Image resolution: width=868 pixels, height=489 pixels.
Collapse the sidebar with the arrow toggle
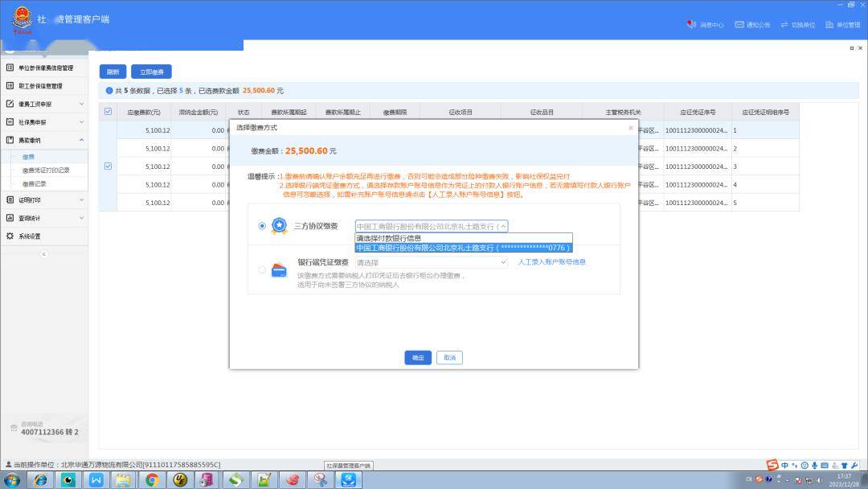(x=43, y=254)
